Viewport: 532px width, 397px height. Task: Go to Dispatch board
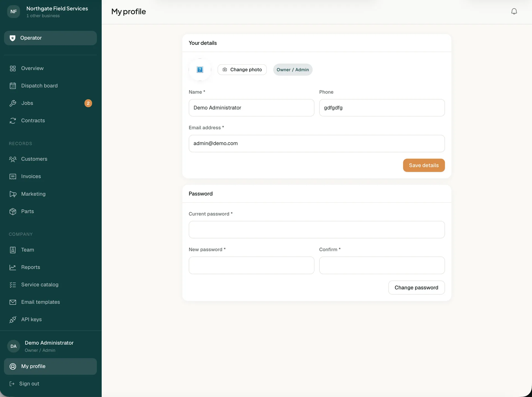point(50,86)
